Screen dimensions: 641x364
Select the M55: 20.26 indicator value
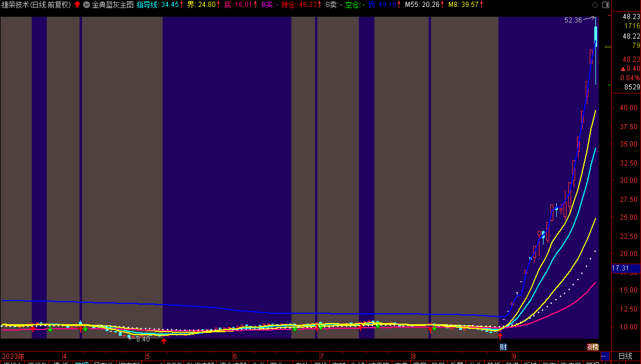coord(422,5)
